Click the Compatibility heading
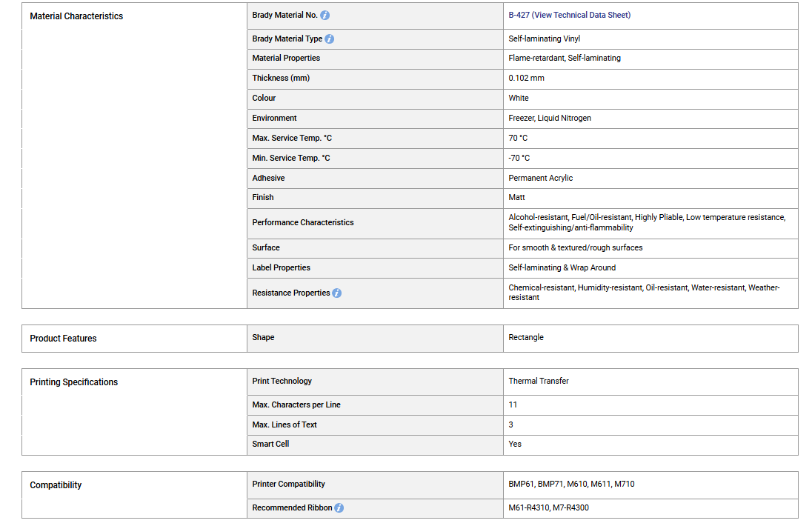Viewport: 812px width, 526px height. 56,485
